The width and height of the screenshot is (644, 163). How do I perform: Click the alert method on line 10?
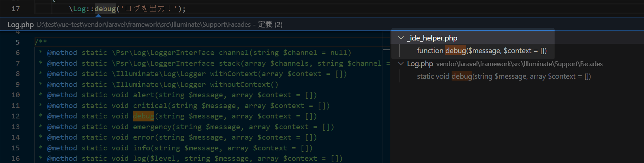(144, 95)
